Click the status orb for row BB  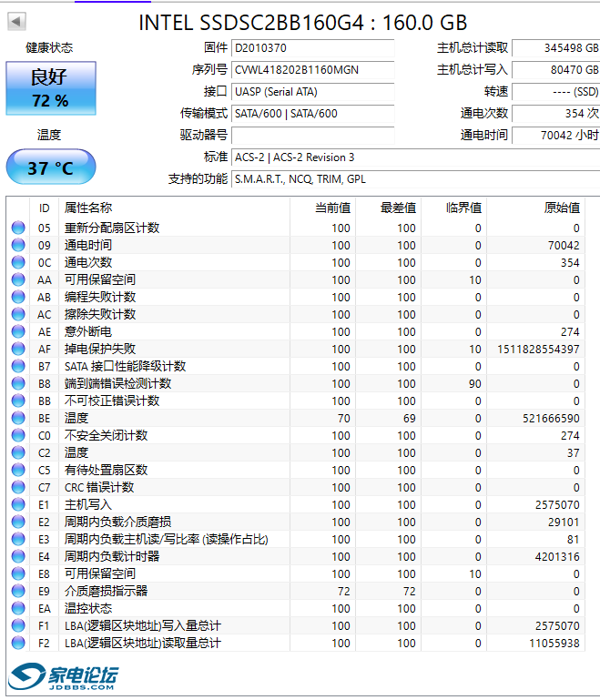[x=18, y=401]
